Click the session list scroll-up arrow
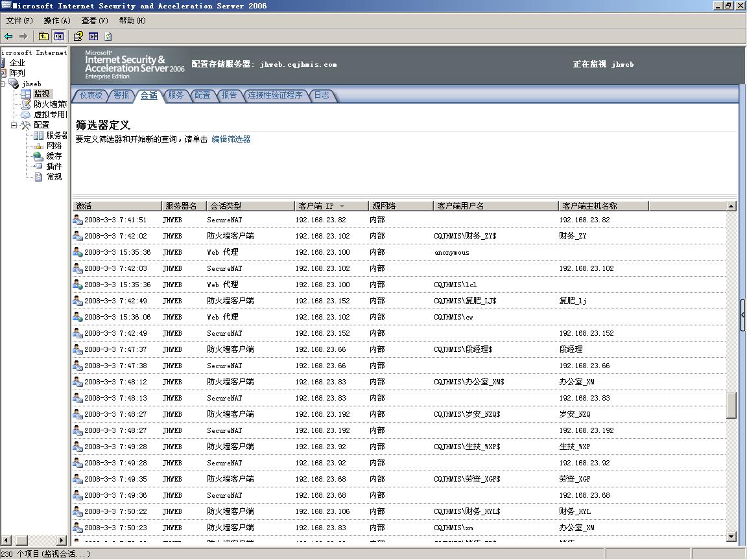747x560 pixels. click(x=731, y=206)
